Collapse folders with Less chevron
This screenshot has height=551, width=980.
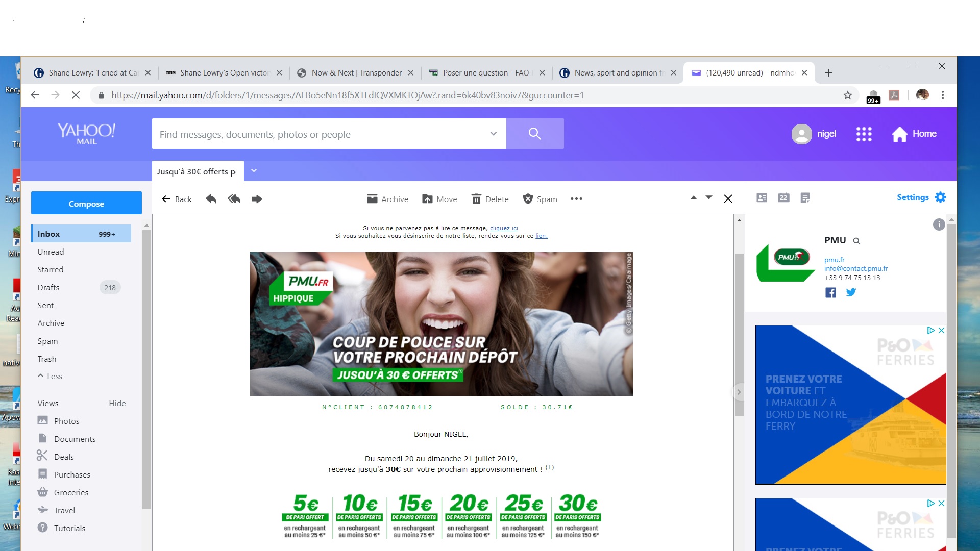click(50, 377)
